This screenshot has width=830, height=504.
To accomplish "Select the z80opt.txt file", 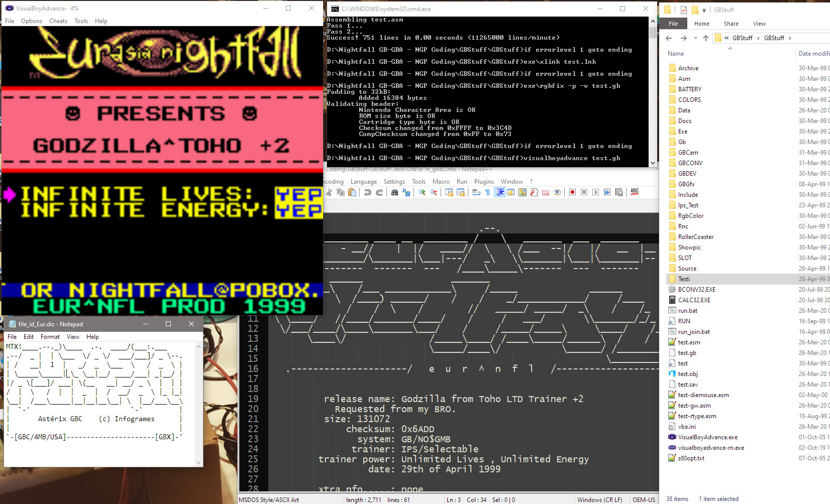I will tap(691, 458).
